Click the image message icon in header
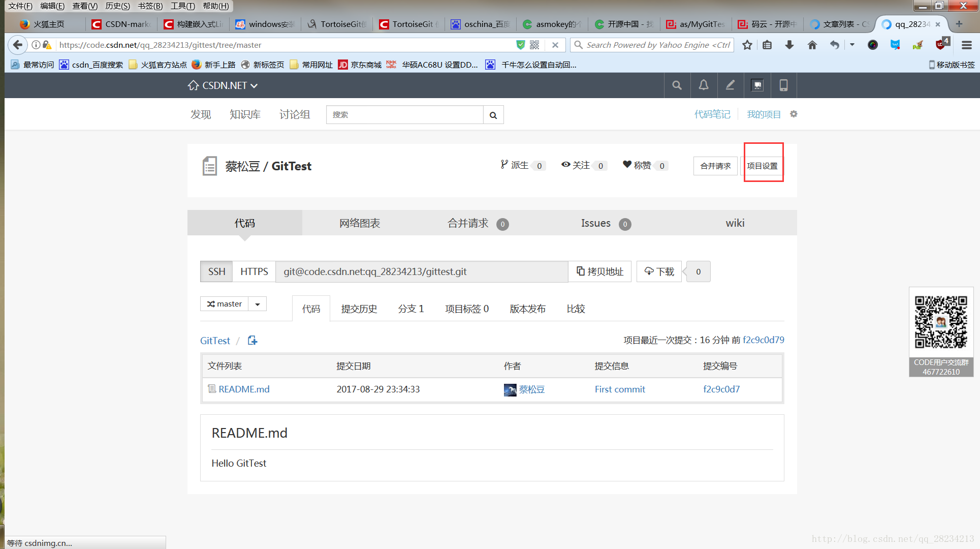 point(757,85)
